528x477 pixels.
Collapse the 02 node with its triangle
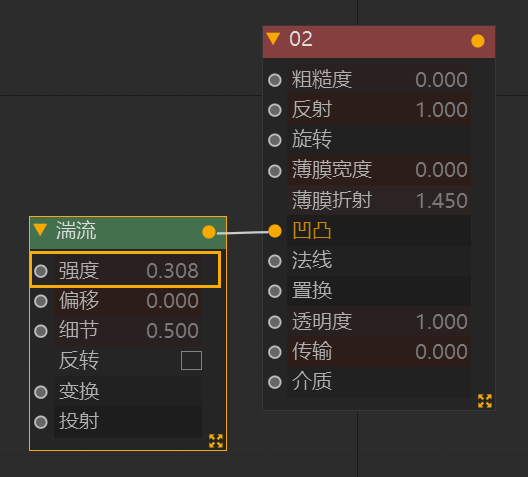coord(273,39)
